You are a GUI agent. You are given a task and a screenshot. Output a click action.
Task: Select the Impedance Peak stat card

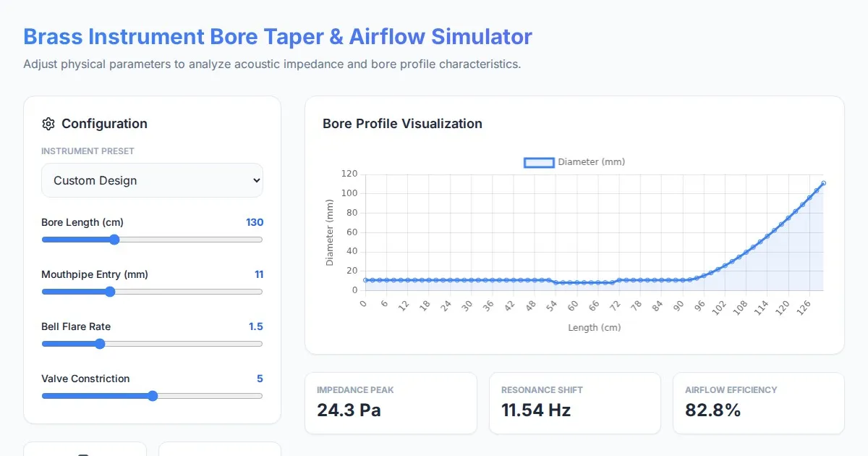coord(391,403)
